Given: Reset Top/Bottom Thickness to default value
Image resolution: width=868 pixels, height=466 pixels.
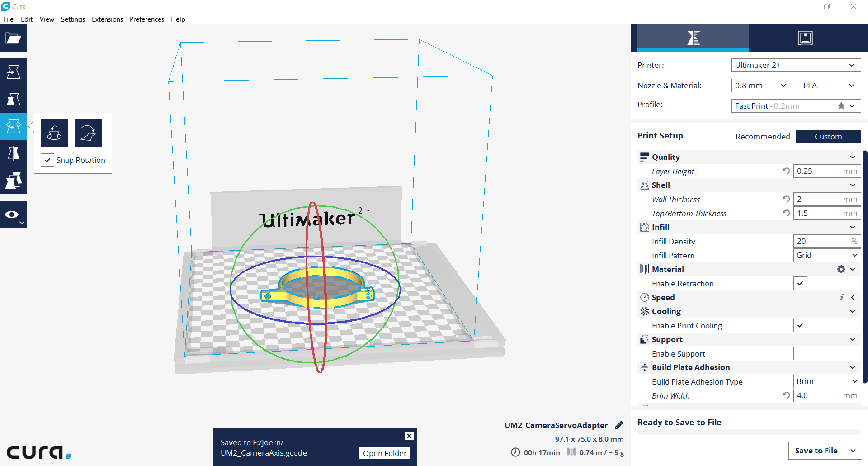Looking at the screenshot, I should tap(786, 213).
